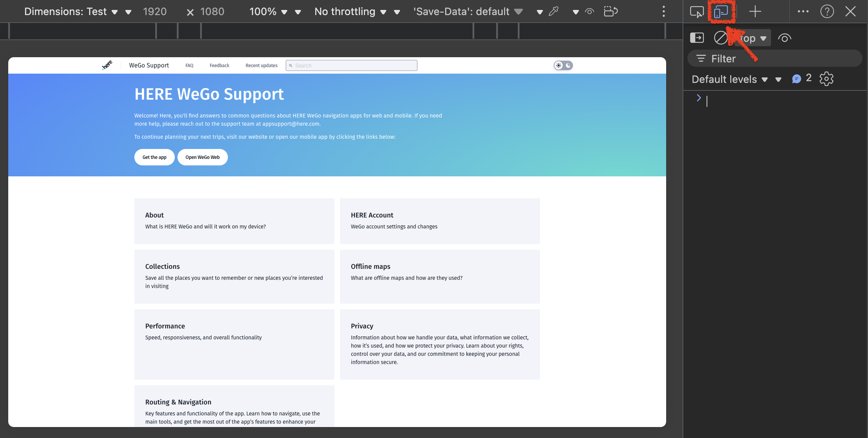Open DevTools customize three-dot menu
Image resolution: width=868 pixels, height=438 pixels.
[803, 12]
